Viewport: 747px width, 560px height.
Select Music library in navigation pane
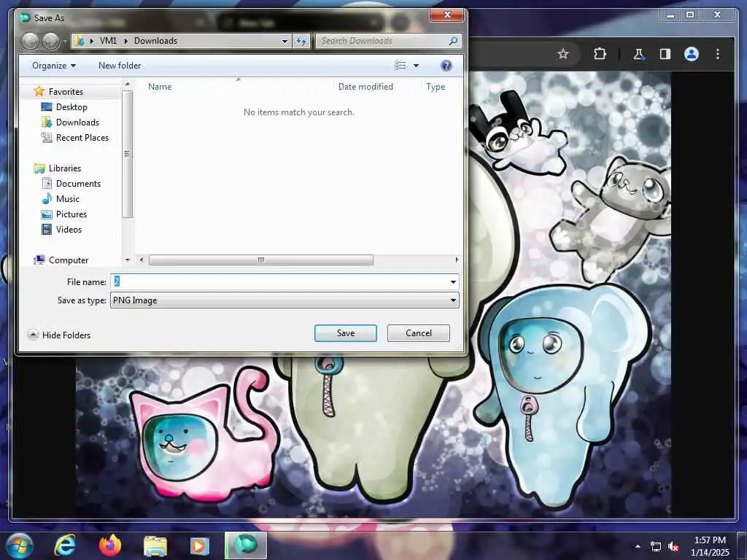[x=68, y=198]
